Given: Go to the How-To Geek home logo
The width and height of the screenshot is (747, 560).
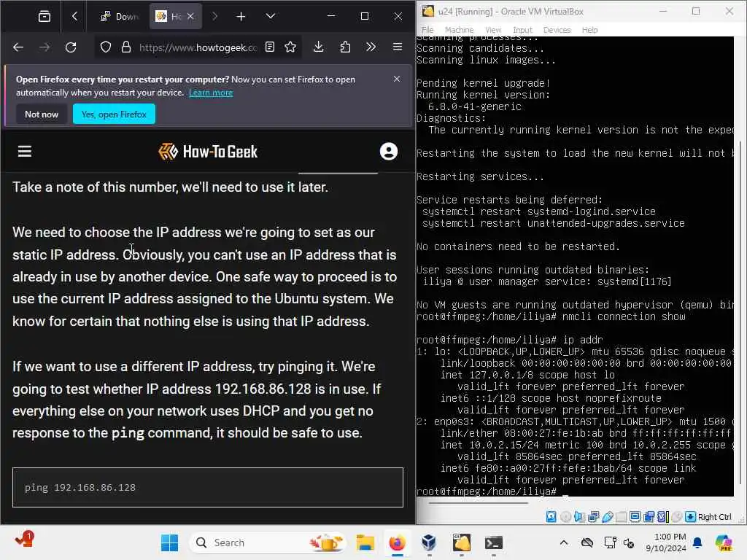Looking at the screenshot, I should tap(208, 152).
